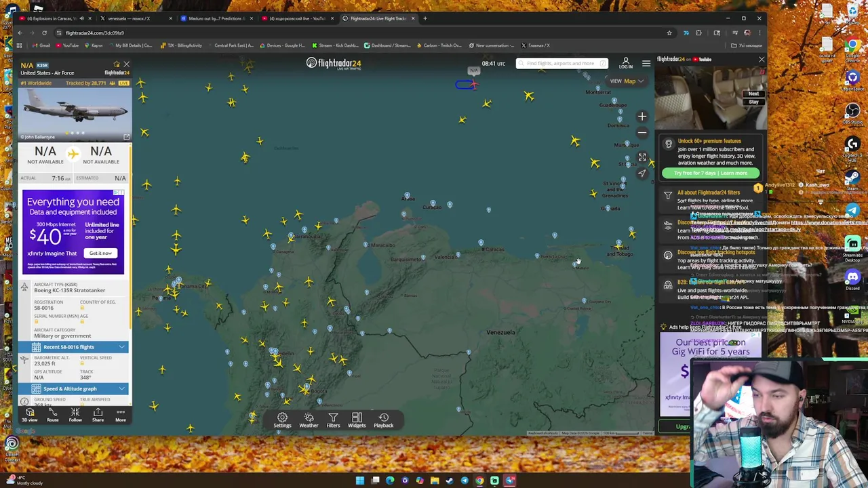This screenshot has height=488, width=868.
Task: Follow the selected aircraft
Action: coord(75,415)
